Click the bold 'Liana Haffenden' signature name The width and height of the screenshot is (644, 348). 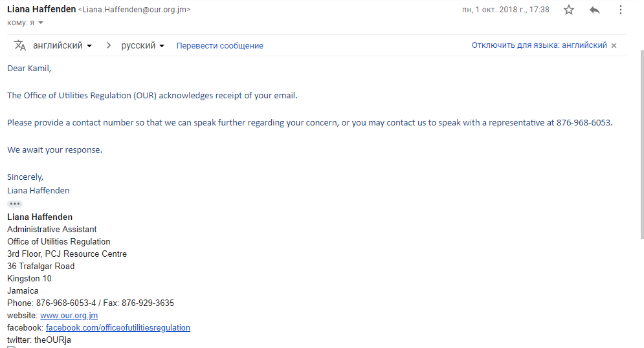click(x=39, y=217)
